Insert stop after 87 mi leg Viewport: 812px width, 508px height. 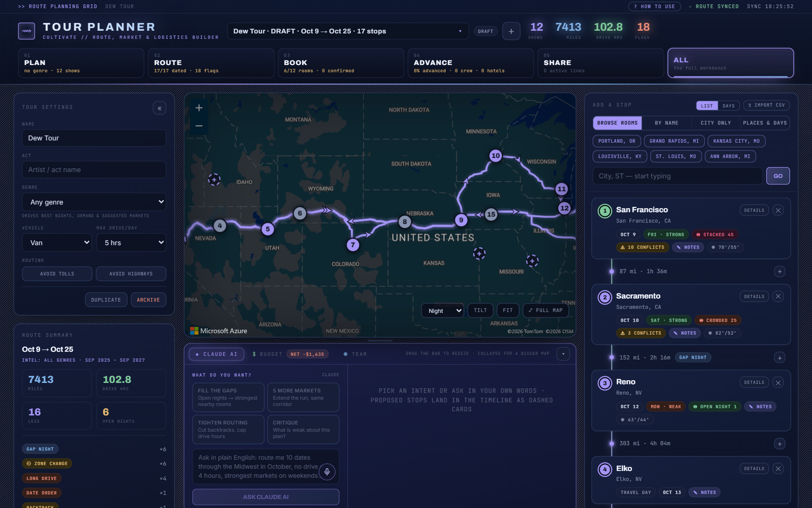click(x=780, y=271)
